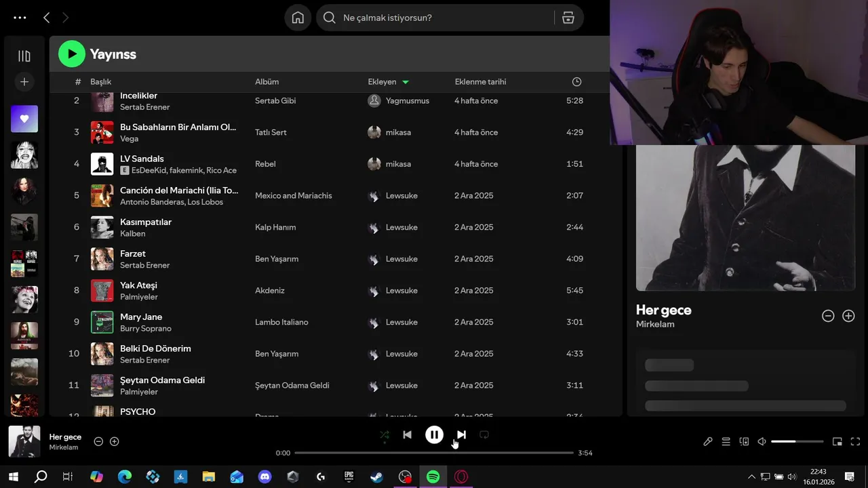Image resolution: width=868 pixels, height=488 pixels.
Task: Select the track Bu Sabahların Bir Anlamı Ol...
Action: (x=178, y=127)
